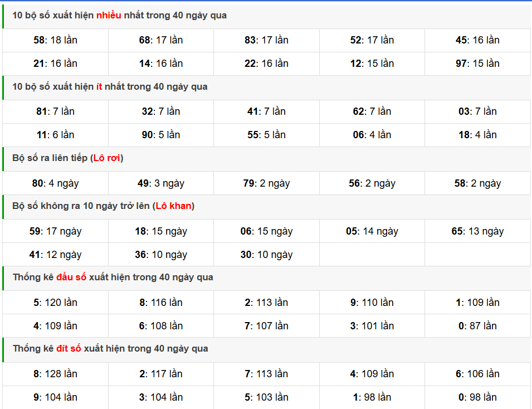Viewport: 532px width, 409px height.
Task: Select the "22: 16 lần" cell
Action: pos(266,64)
